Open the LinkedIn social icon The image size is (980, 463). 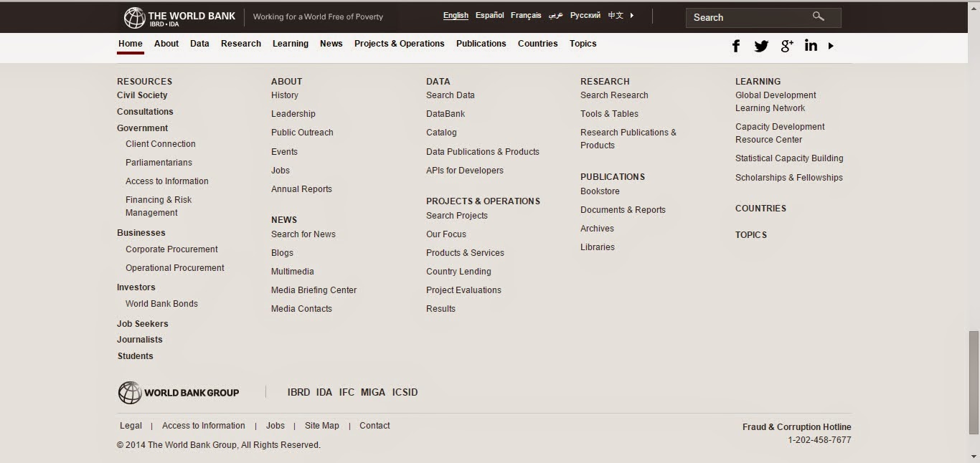[811, 45]
